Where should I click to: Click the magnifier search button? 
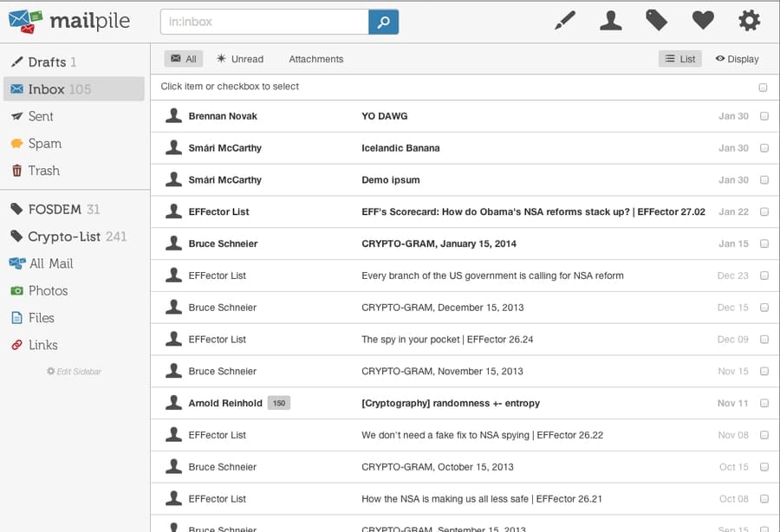click(x=384, y=22)
